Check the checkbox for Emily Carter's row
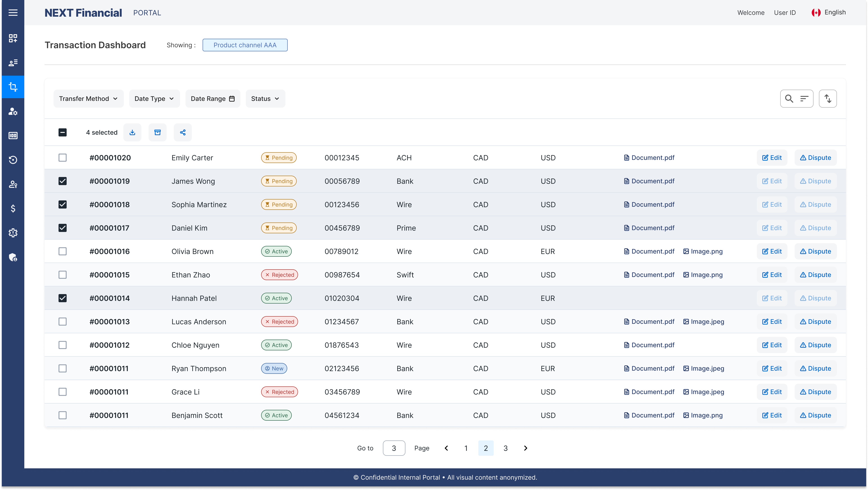Screen dimensions: 868x490 click(63, 157)
